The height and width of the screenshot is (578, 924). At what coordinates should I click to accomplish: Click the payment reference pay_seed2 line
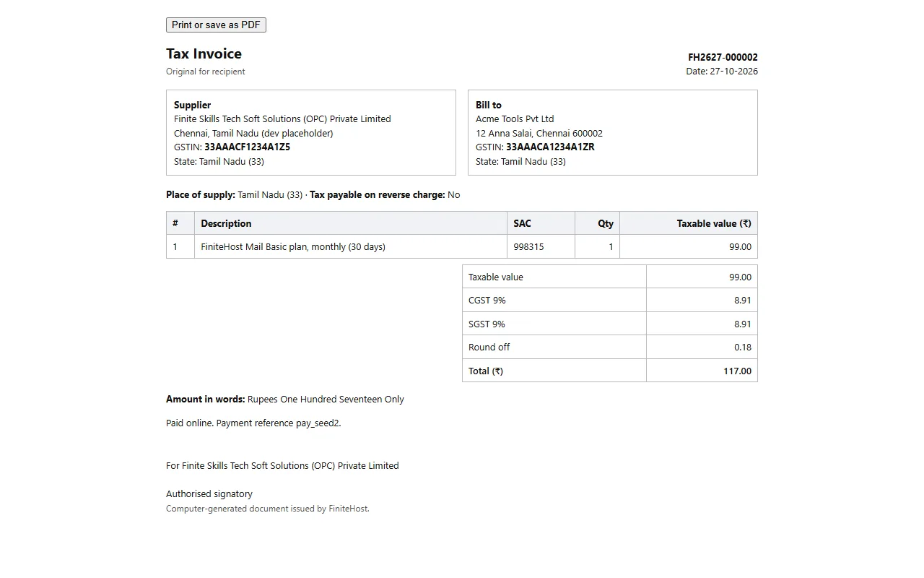253,423
